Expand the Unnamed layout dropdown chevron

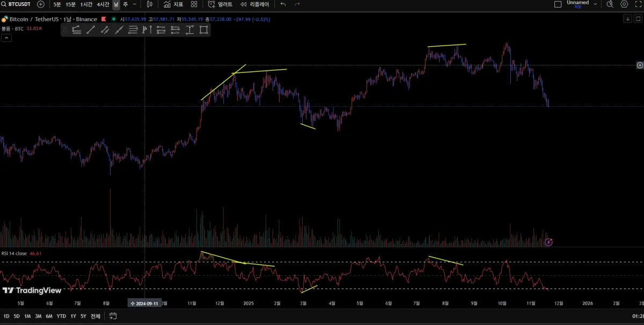[595, 4]
